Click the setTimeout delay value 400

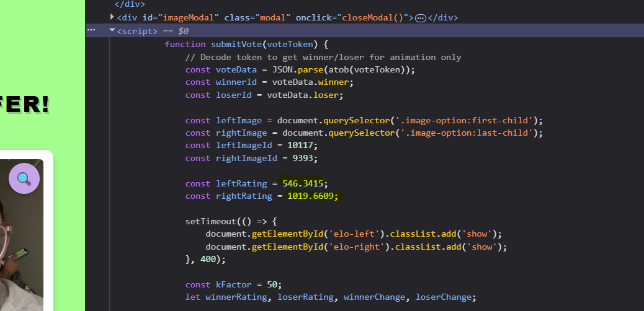coord(208,260)
